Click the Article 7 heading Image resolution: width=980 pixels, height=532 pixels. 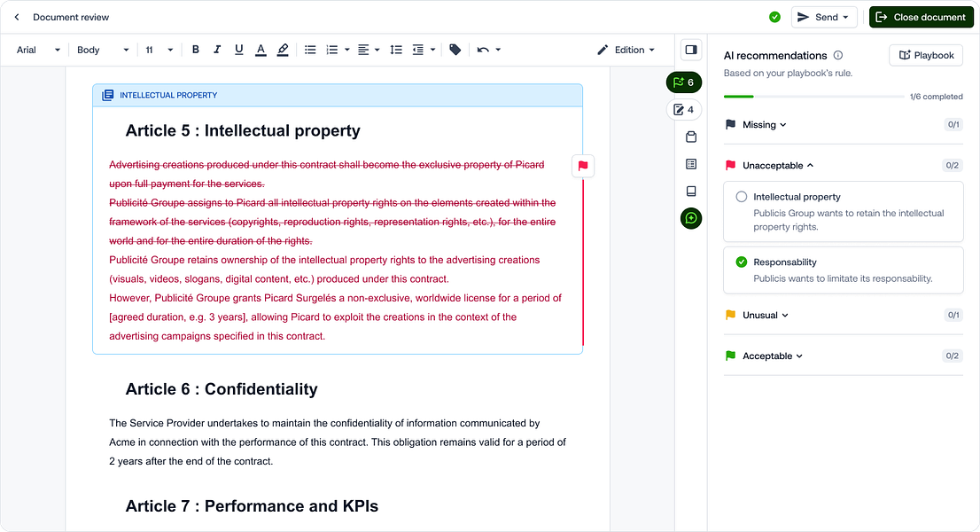(252, 505)
